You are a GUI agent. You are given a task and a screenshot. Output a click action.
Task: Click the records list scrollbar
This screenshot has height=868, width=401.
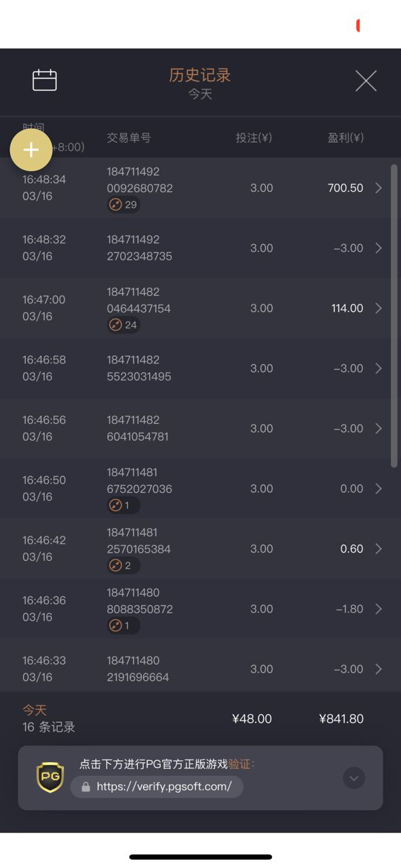tap(394, 315)
